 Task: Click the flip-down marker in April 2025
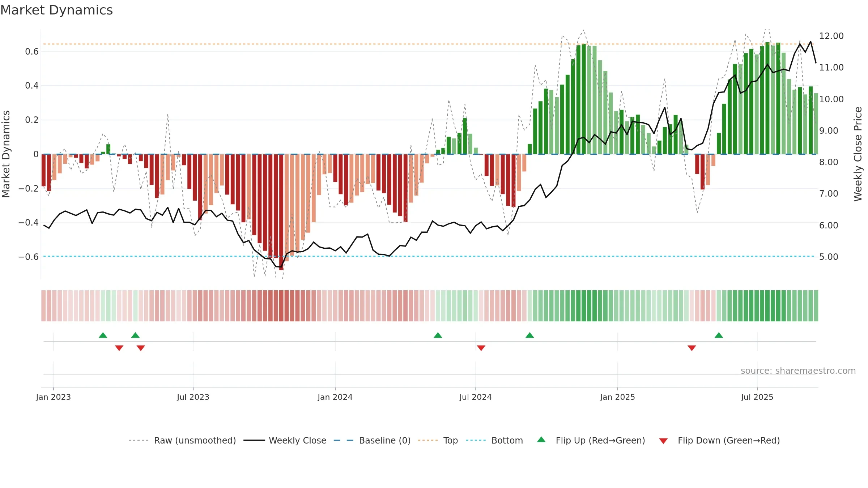point(692,348)
